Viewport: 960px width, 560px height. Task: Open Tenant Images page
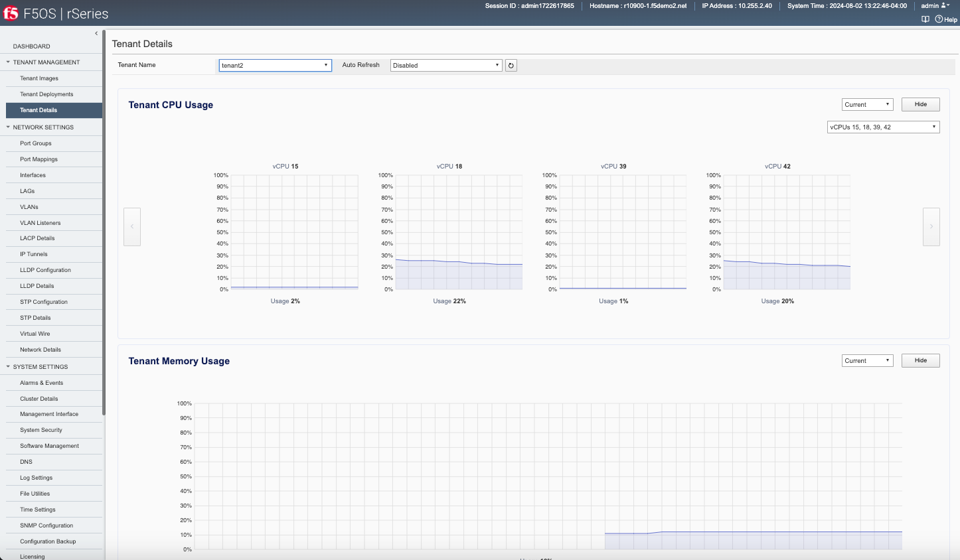point(54,78)
